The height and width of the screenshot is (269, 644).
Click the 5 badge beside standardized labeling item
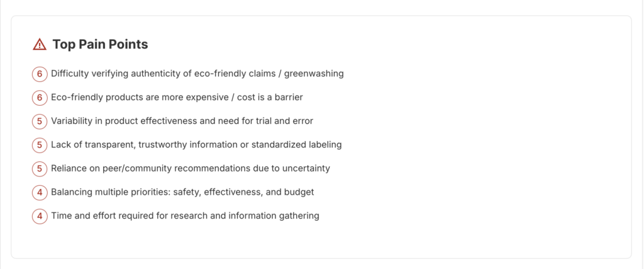[x=40, y=145]
